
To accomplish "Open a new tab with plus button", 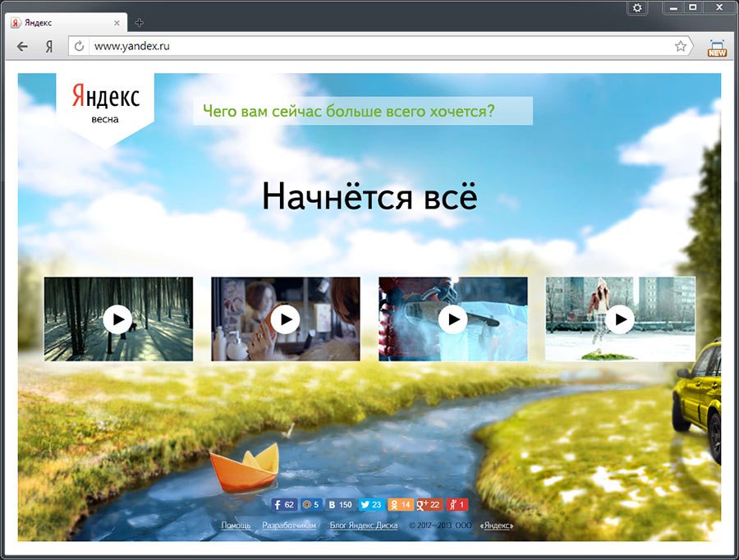I will [139, 22].
